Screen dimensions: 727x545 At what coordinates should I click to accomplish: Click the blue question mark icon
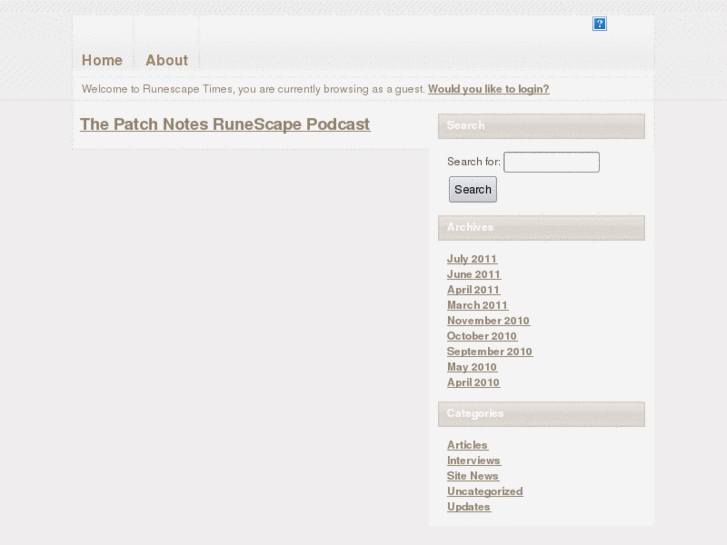click(599, 24)
